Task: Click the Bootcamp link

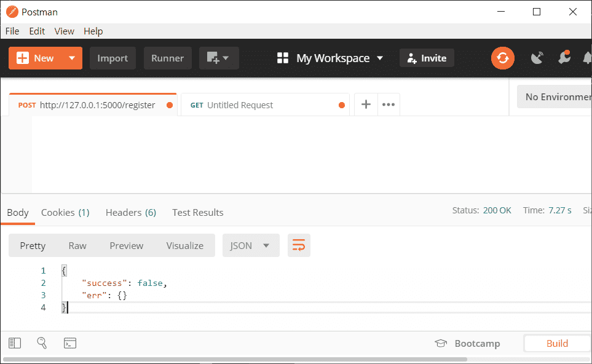Action: pos(477,343)
